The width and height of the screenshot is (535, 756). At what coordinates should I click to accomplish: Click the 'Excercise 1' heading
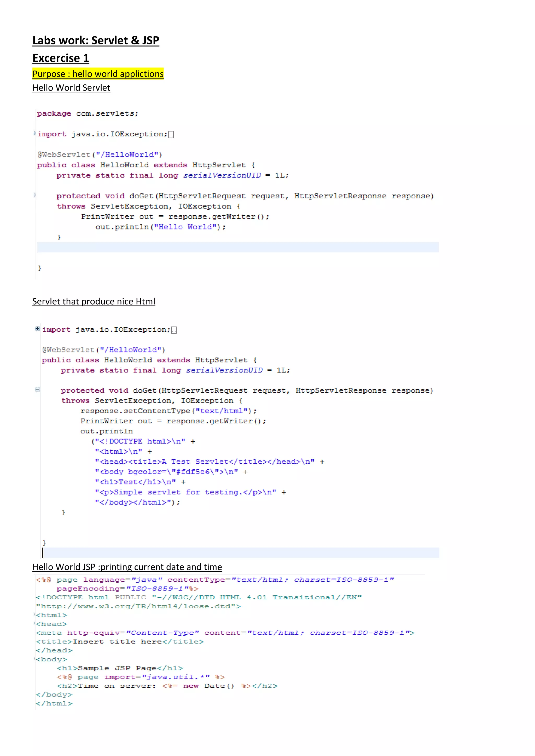coord(61,58)
